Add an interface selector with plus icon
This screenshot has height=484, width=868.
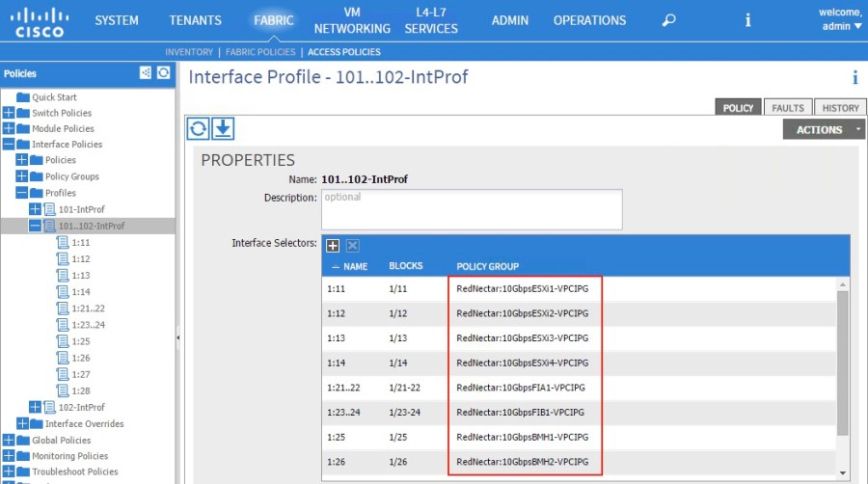(333, 246)
